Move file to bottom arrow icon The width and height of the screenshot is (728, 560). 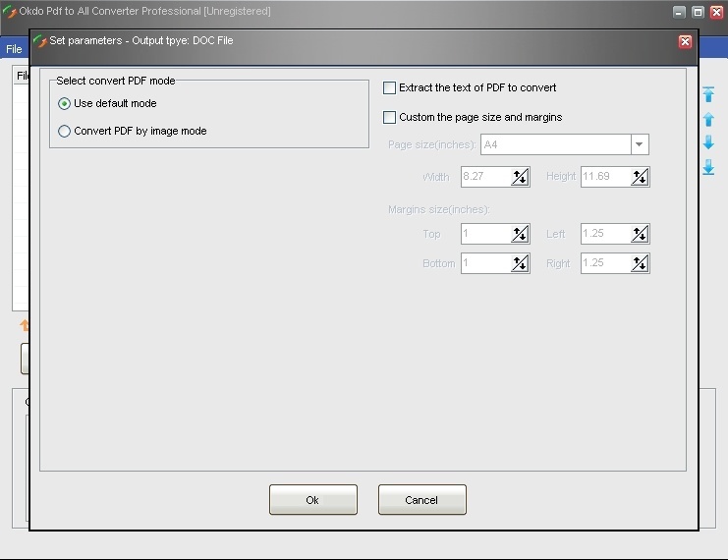coord(708,167)
